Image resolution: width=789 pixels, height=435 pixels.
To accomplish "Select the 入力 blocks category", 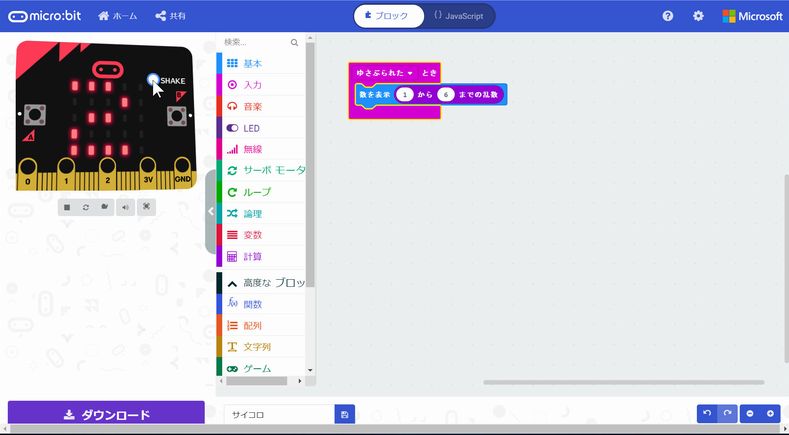I will (x=252, y=85).
